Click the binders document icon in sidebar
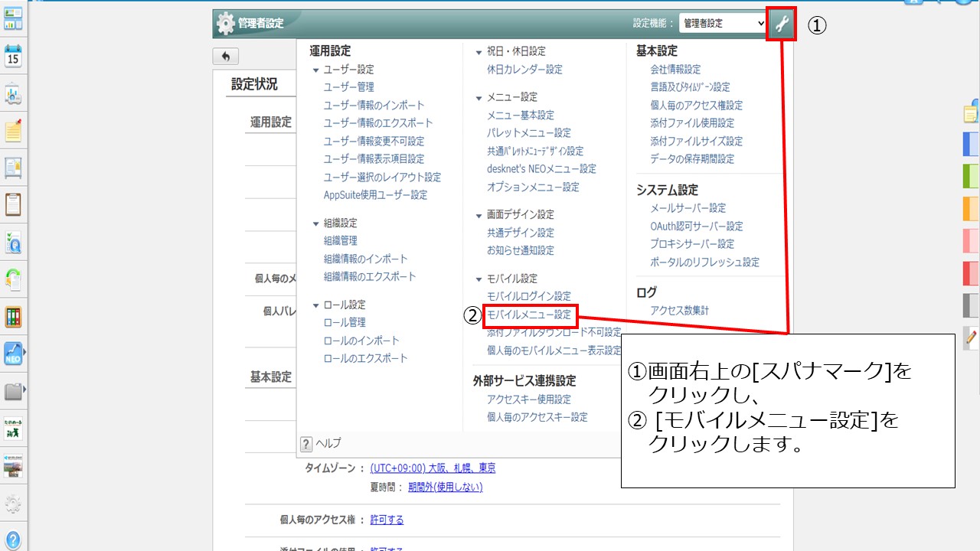The width and height of the screenshot is (980, 551). coord(13,317)
